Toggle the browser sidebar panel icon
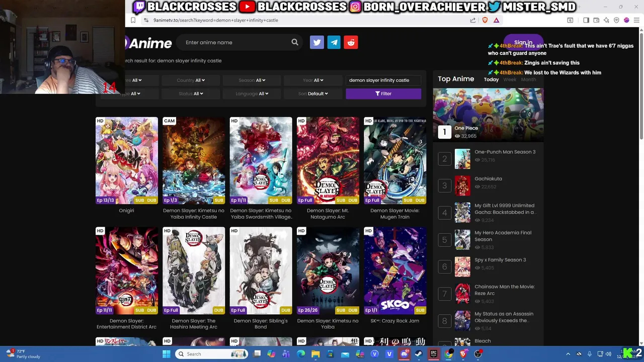The width and height of the screenshot is (644, 362). point(586,20)
